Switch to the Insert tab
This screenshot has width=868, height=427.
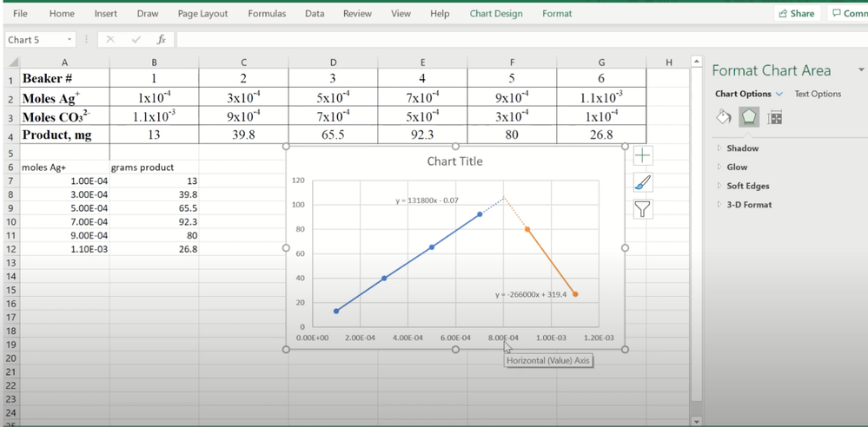(x=105, y=14)
